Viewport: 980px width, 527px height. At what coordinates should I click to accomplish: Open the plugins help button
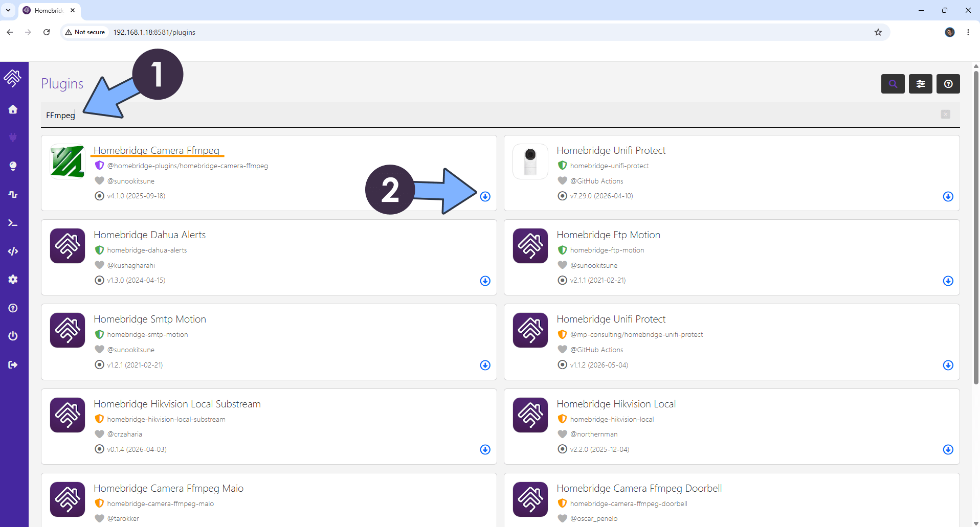point(948,84)
